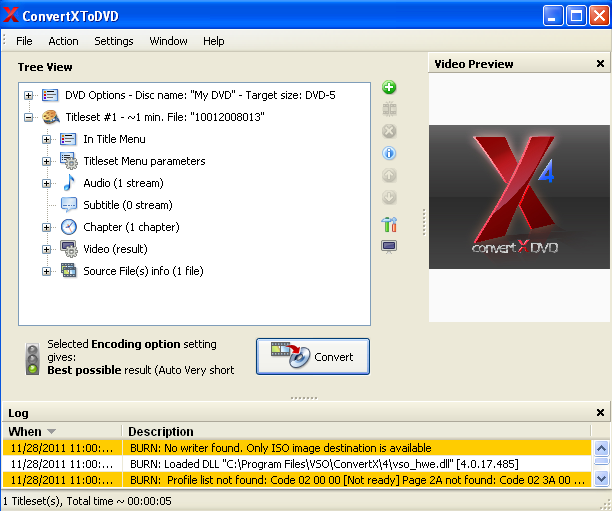Collapse the Titleset #1 node
612x511 pixels.
click(28, 117)
